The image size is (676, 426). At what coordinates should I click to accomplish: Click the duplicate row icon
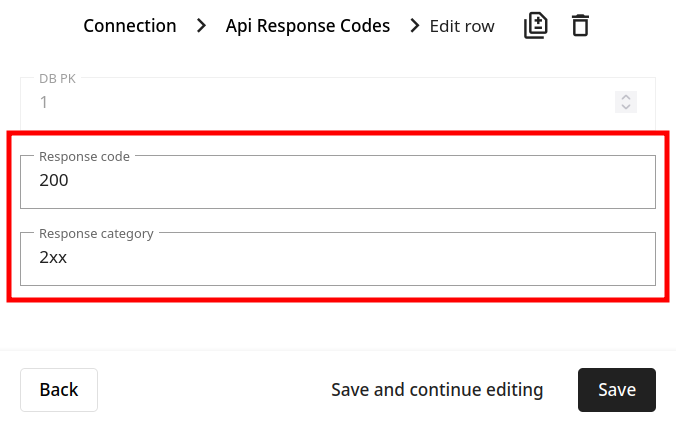click(x=535, y=26)
